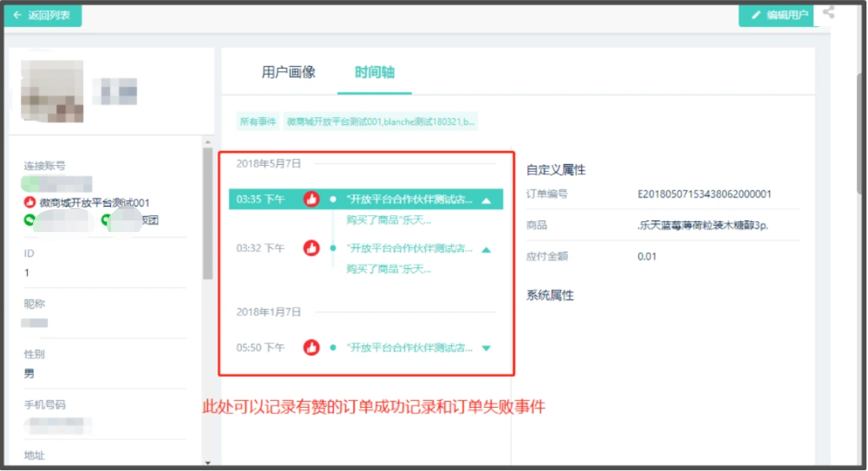Screen dimensions: 868x471
Task: Click the 性别 value 男
Action: click(29, 374)
